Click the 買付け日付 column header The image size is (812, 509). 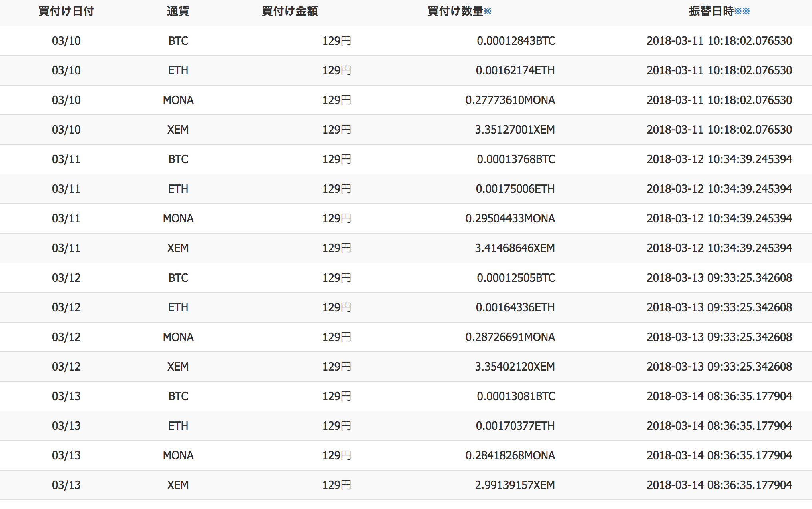66,11
